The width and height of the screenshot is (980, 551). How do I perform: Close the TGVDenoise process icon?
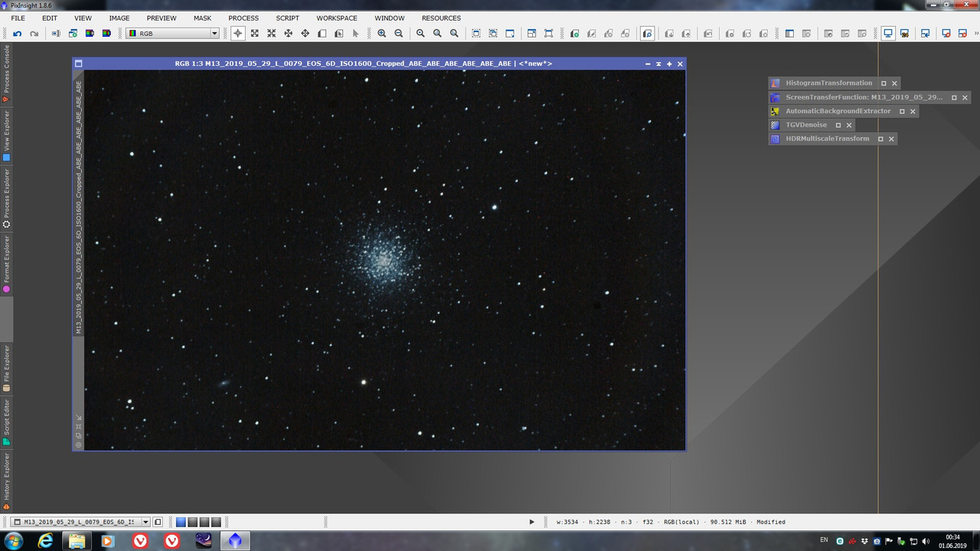[x=849, y=125]
